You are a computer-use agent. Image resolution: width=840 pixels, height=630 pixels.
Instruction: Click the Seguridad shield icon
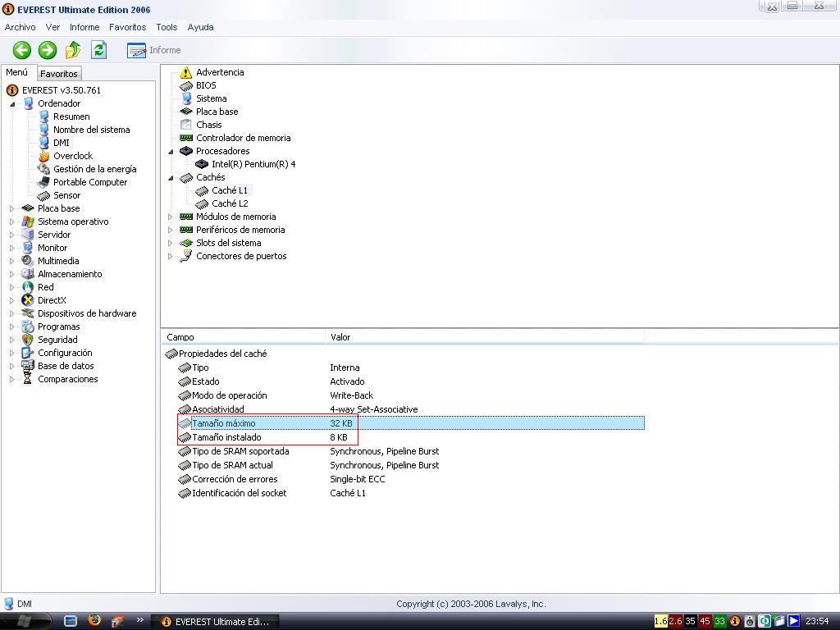[x=28, y=340]
